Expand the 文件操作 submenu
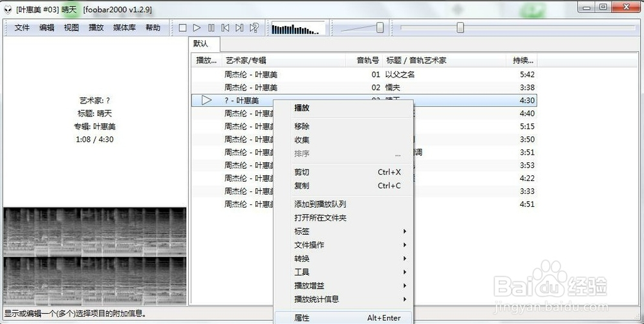The height and width of the screenshot is (324, 644). (343, 244)
